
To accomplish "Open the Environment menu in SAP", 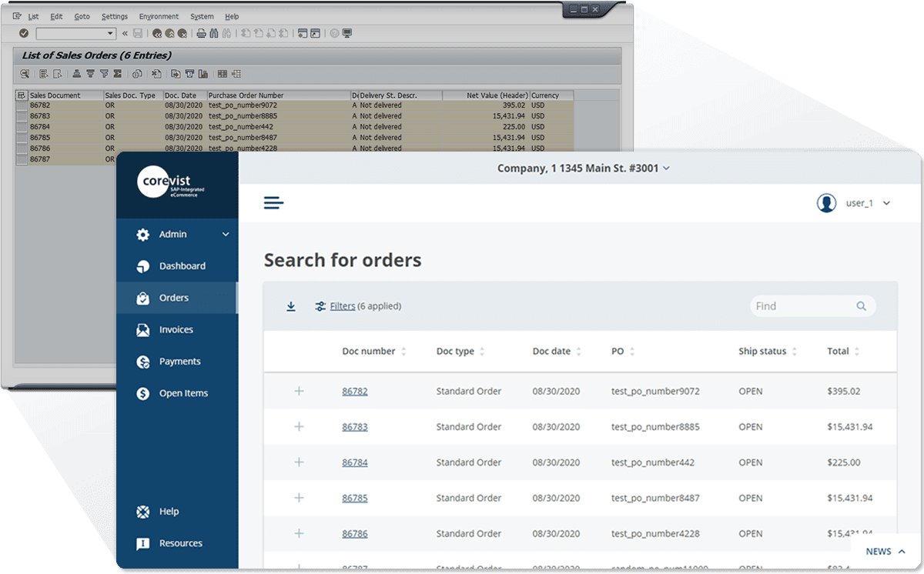I will tap(159, 16).
